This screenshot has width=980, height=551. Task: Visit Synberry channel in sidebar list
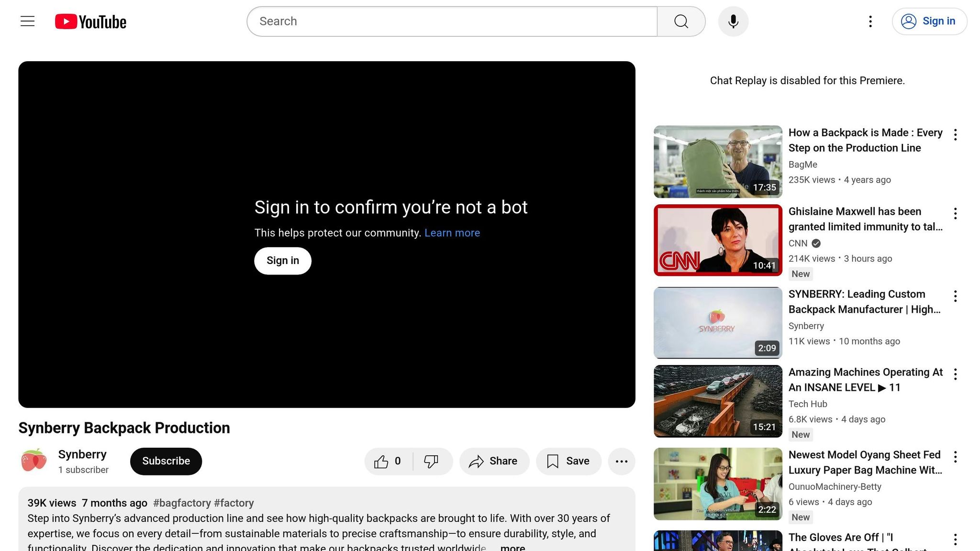coord(806,326)
